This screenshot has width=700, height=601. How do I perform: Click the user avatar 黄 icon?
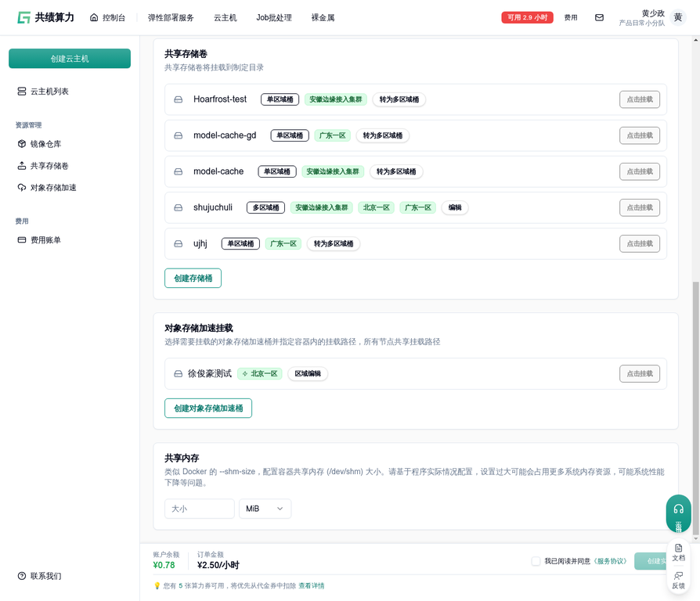pos(678,17)
